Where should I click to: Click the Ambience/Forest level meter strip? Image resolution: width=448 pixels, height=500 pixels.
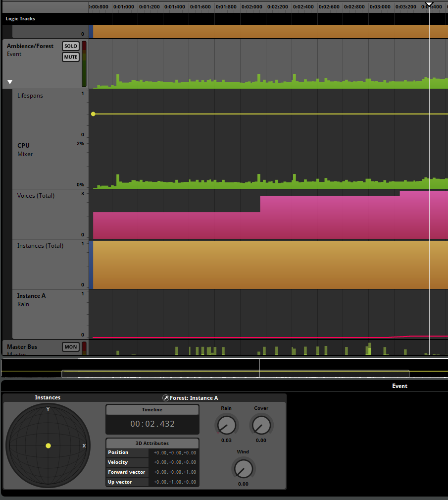pos(84,63)
